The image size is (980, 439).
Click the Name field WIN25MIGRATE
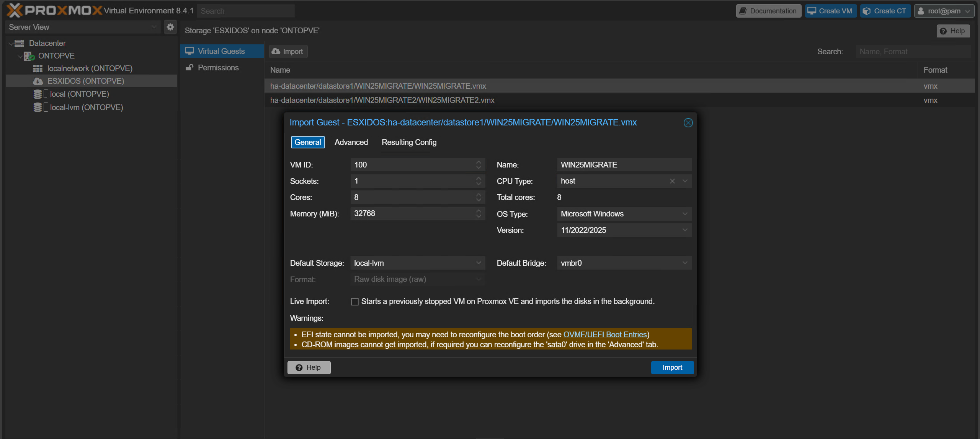point(624,165)
